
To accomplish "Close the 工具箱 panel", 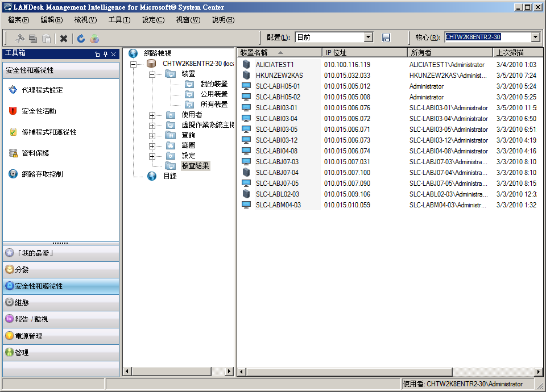I will coord(114,55).
